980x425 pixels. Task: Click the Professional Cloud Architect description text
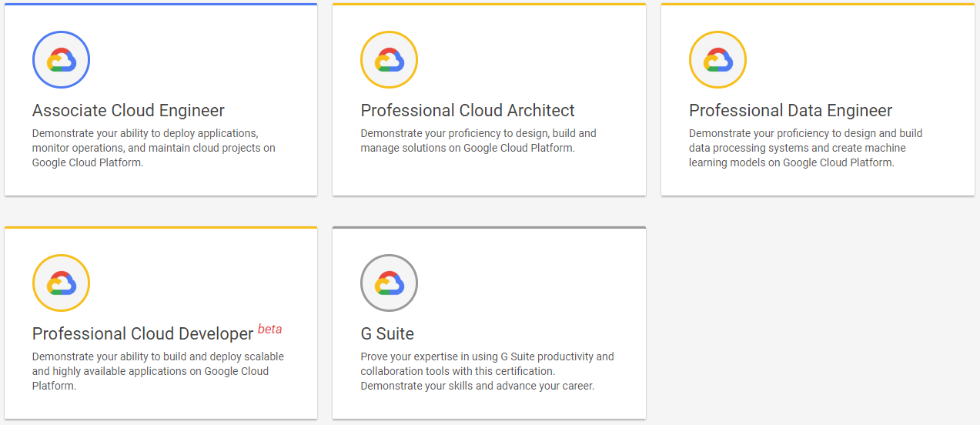coord(478,140)
